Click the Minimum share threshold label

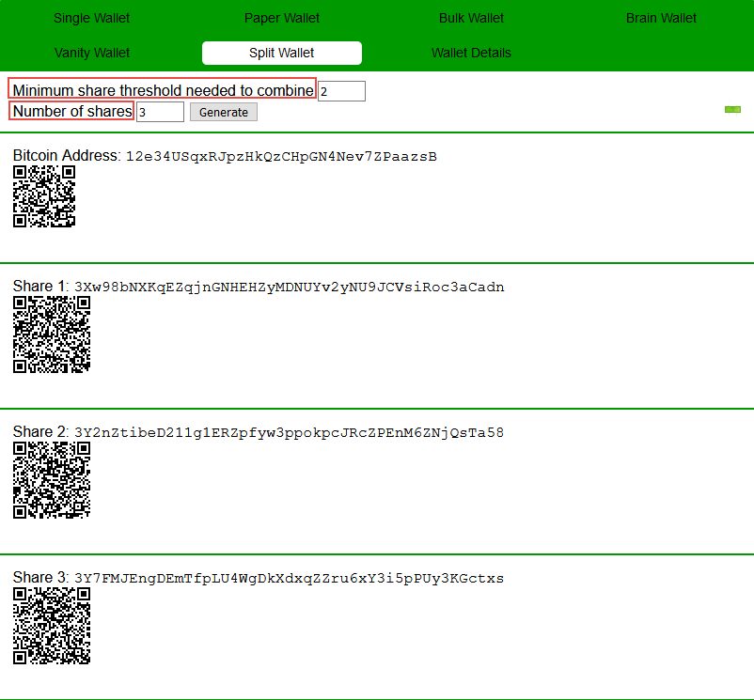[x=163, y=90]
